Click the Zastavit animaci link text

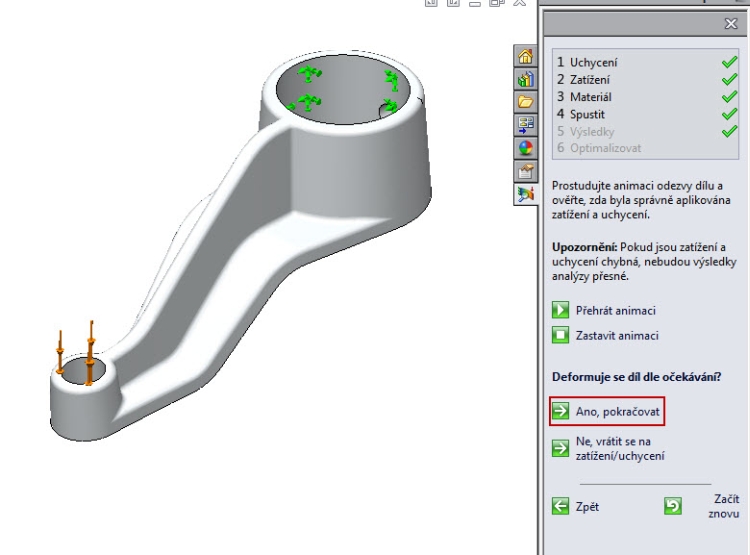617,335
